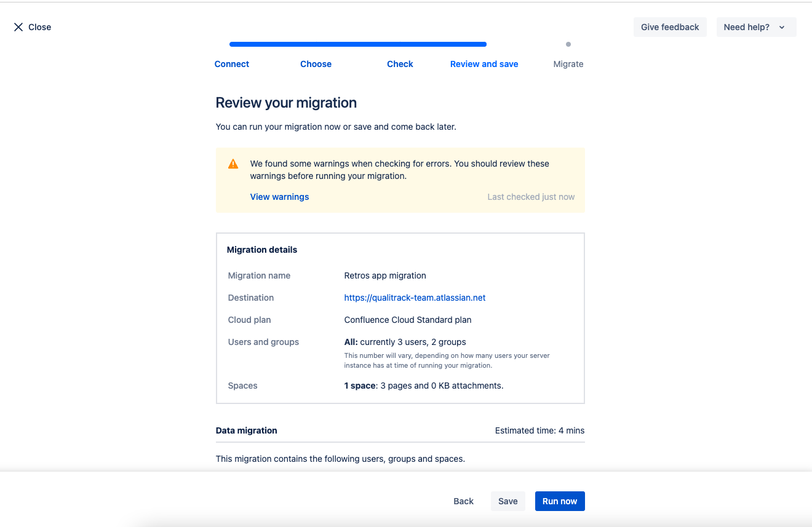
Task: Start the migration with Run now
Action: click(x=559, y=501)
